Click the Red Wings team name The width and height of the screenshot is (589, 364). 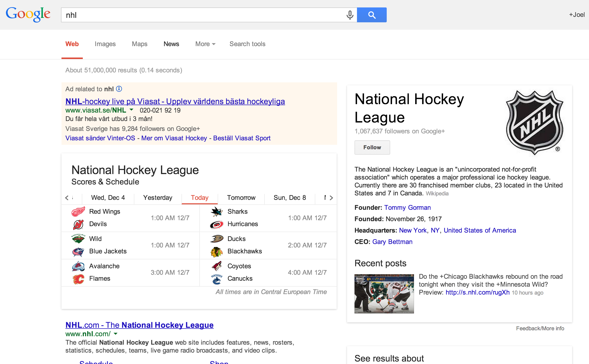[x=105, y=212]
